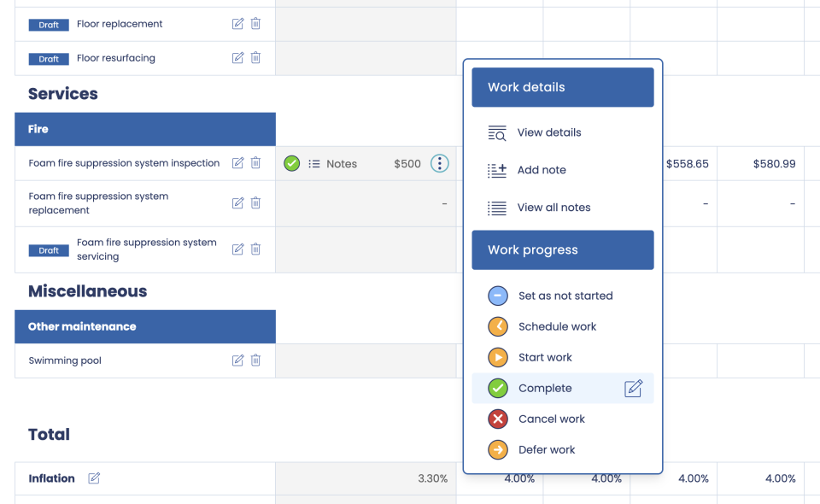Select Schedule work status
This screenshot has width=820, height=504.
pyautogui.click(x=557, y=326)
